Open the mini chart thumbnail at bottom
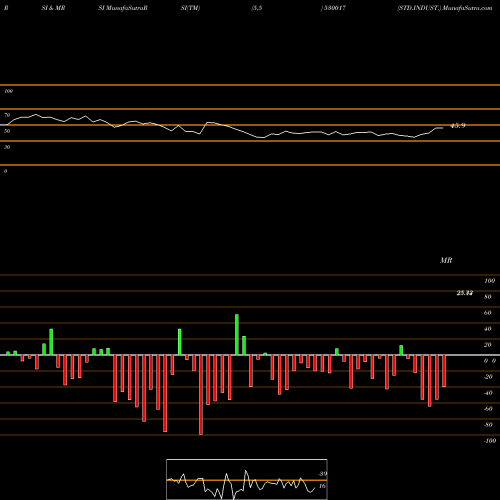The width and height of the screenshot is (500, 500). click(x=247, y=479)
